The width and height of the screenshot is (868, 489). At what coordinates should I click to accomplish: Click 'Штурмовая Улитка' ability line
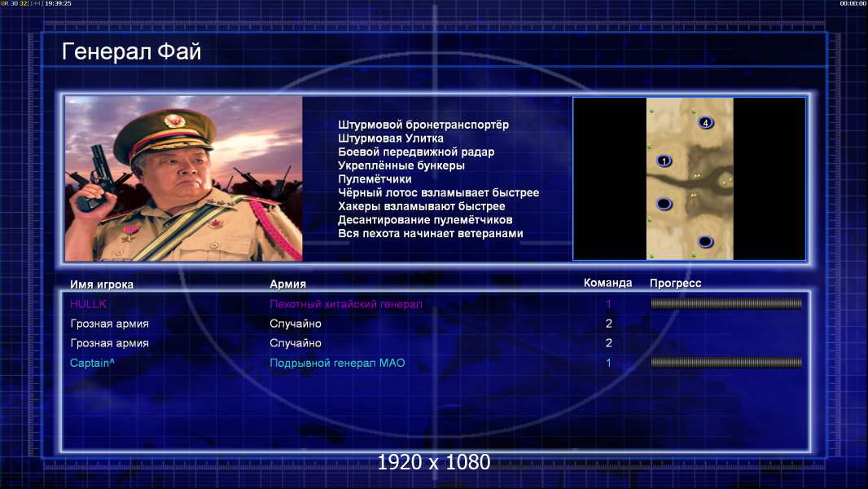(x=391, y=139)
